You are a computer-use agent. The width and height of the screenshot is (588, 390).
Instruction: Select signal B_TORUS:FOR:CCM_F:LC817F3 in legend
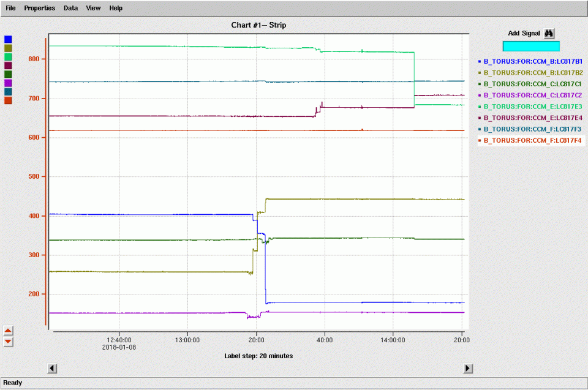click(530, 129)
